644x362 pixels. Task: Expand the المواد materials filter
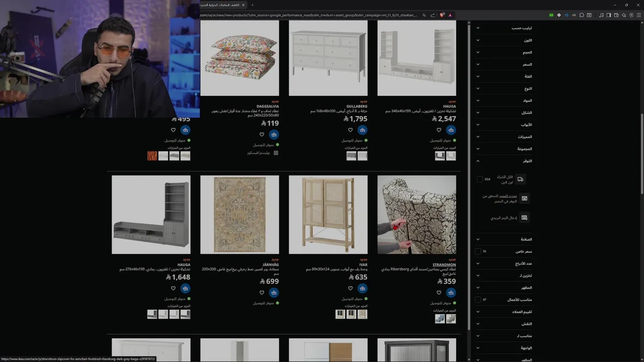(504, 101)
